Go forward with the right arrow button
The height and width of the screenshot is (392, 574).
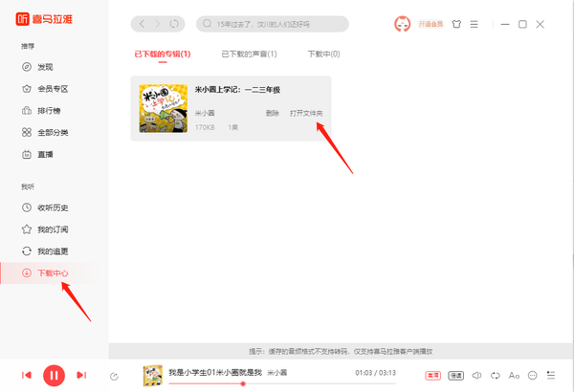pyautogui.click(x=158, y=24)
